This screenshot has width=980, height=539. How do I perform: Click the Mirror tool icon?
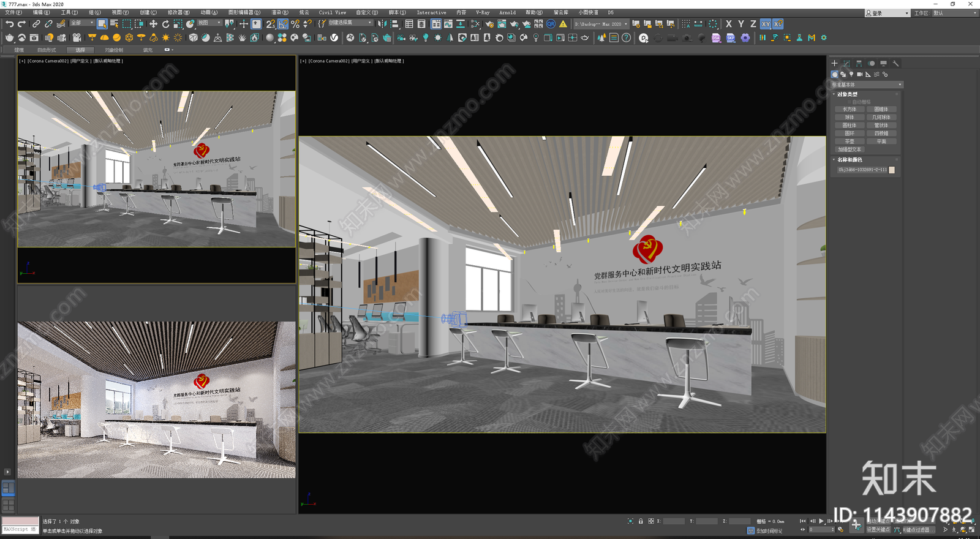pyautogui.click(x=382, y=24)
